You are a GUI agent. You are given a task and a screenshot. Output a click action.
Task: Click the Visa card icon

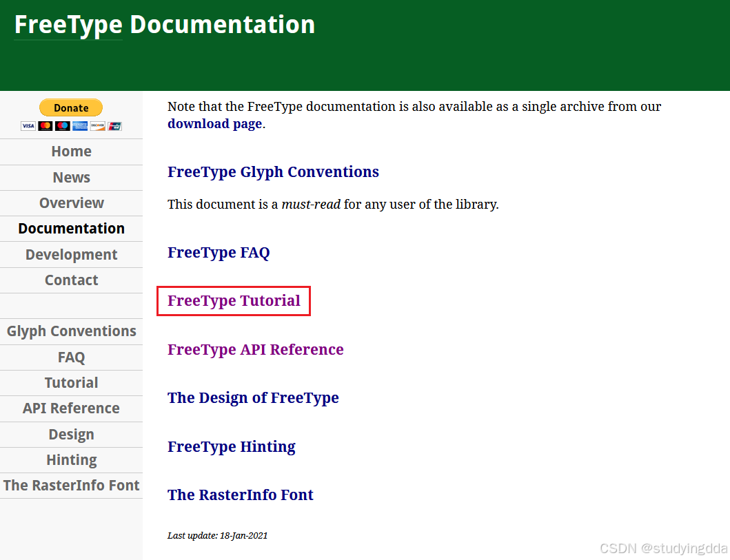[28, 126]
